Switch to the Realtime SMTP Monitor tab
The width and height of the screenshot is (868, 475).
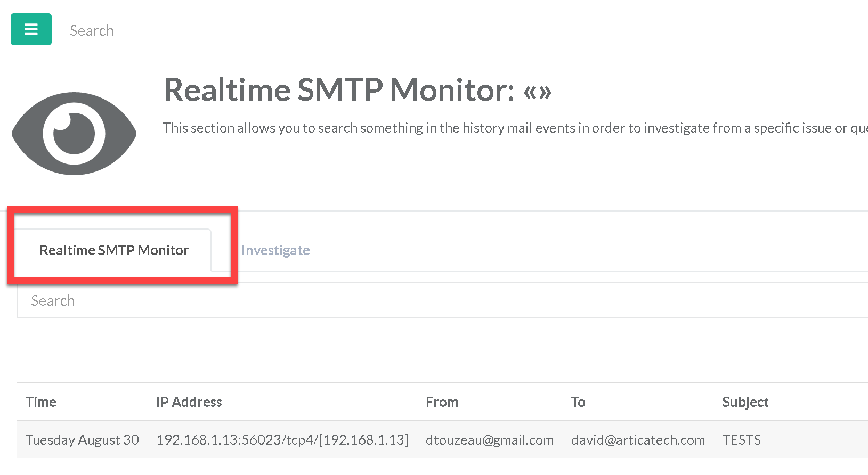tap(114, 250)
